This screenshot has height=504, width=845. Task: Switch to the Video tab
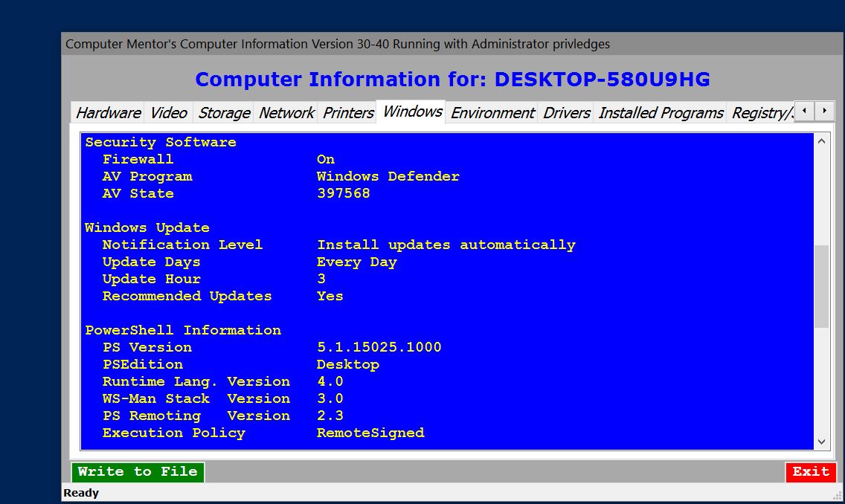168,113
